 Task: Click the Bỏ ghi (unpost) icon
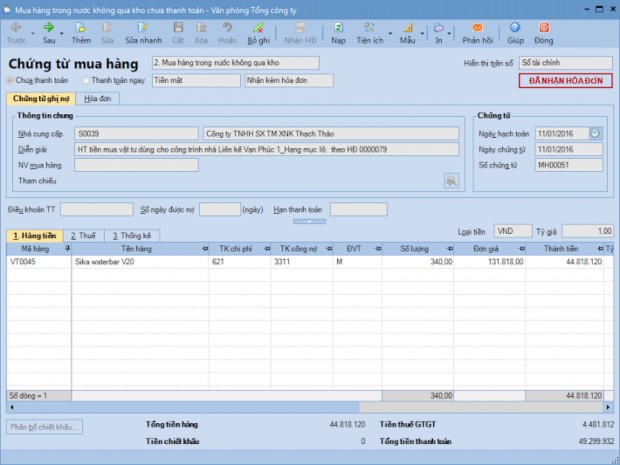258,28
